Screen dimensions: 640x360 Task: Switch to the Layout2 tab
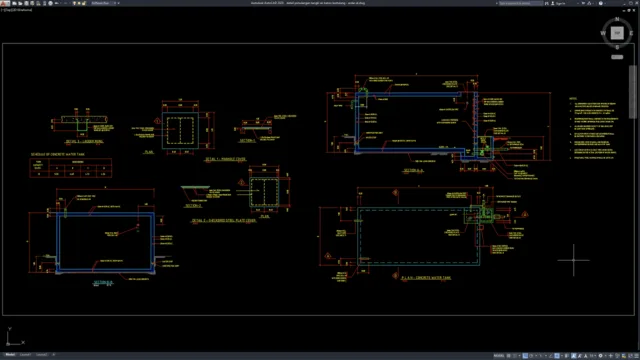[x=42, y=355]
